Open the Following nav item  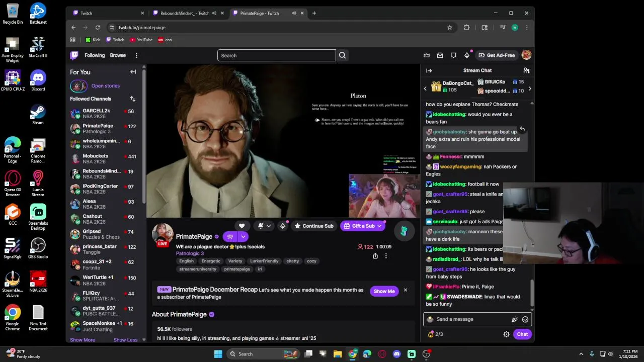95,55
